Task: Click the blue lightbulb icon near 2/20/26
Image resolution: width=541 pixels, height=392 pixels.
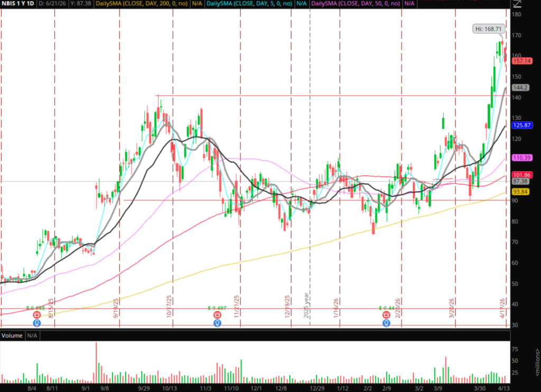Action: (386, 322)
